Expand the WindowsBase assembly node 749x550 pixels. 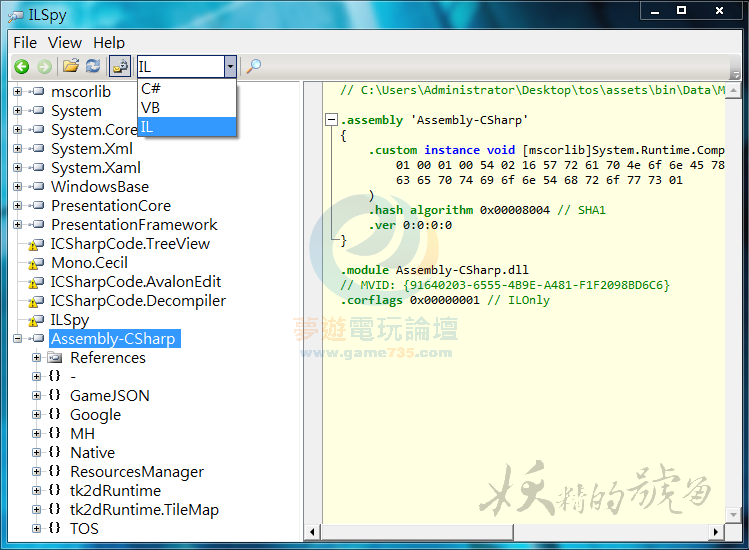[x=18, y=186]
